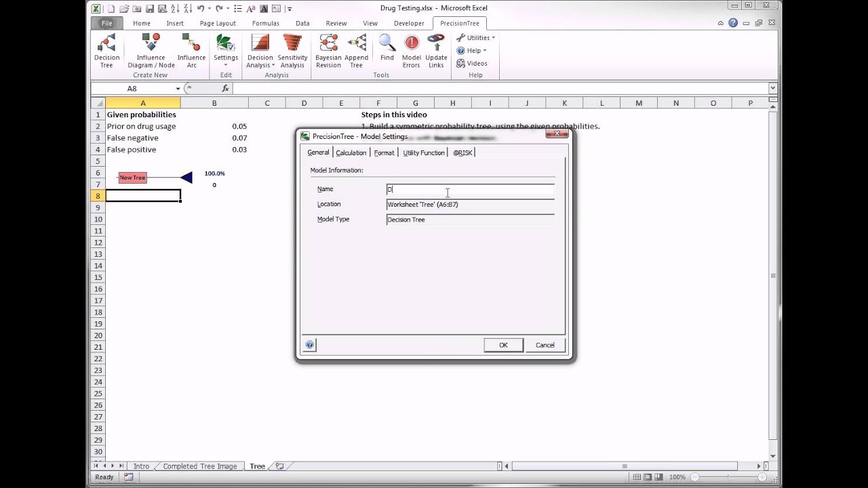The image size is (868, 488).
Task: Open PrecisionTree Videos help
Action: (x=472, y=63)
